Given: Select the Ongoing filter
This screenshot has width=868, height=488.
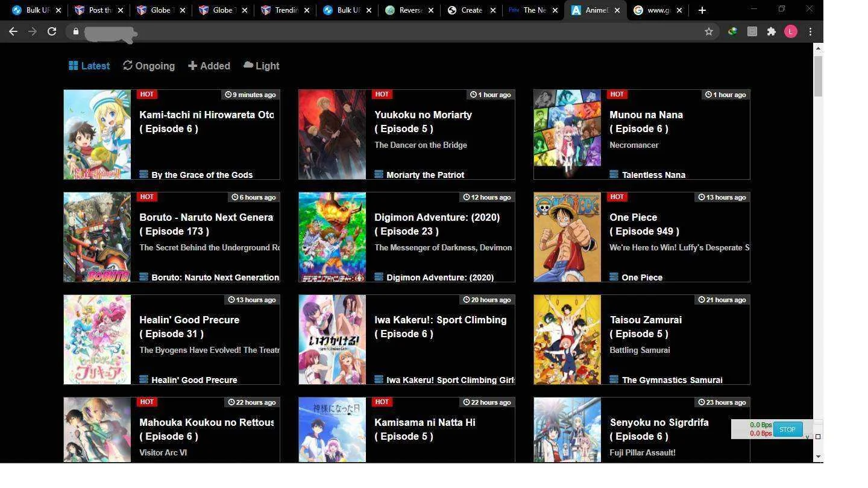Looking at the screenshot, I should point(149,66).
